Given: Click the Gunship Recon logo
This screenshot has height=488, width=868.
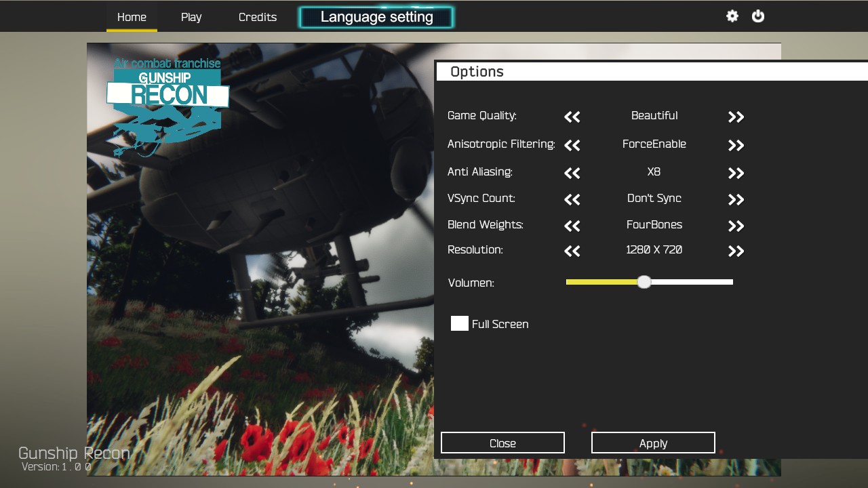Looking at the screenshot, I should [167, 102].
